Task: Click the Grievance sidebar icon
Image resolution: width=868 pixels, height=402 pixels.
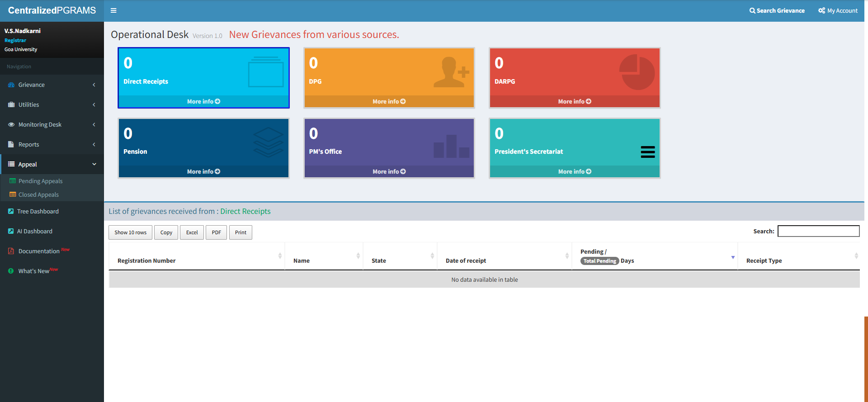Action: 11,85
